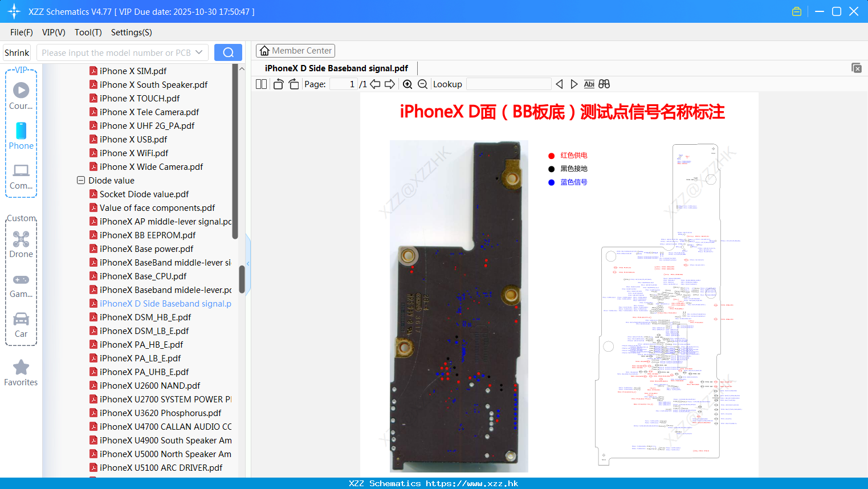
Task: Rotate the page counterclockwise
Action: (x=278, y=84)
